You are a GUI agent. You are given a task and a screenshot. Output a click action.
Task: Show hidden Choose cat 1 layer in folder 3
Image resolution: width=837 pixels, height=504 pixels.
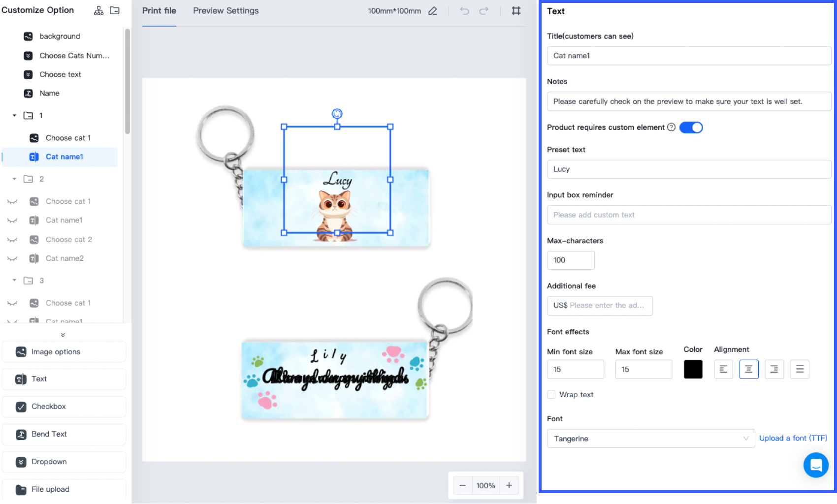point(12,303)
